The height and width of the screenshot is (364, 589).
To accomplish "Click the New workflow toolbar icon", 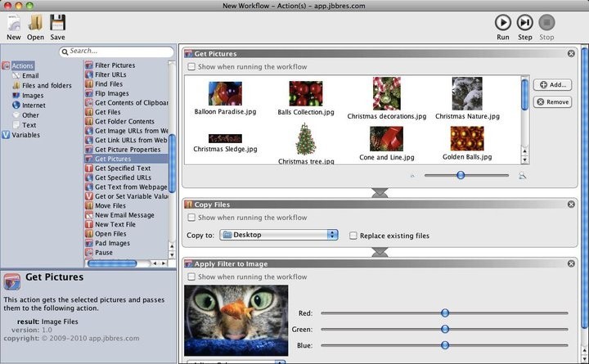I will coord(14,23).
